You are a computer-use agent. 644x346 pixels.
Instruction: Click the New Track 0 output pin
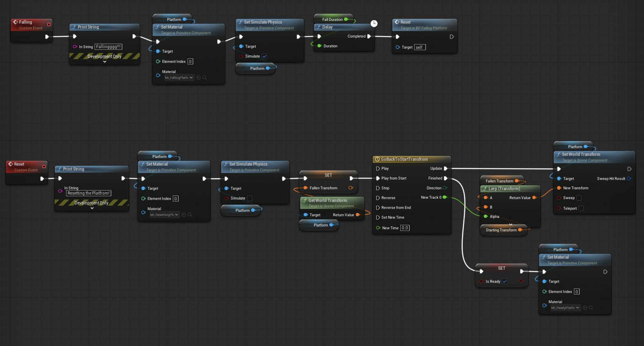click(x=445, y=197)
